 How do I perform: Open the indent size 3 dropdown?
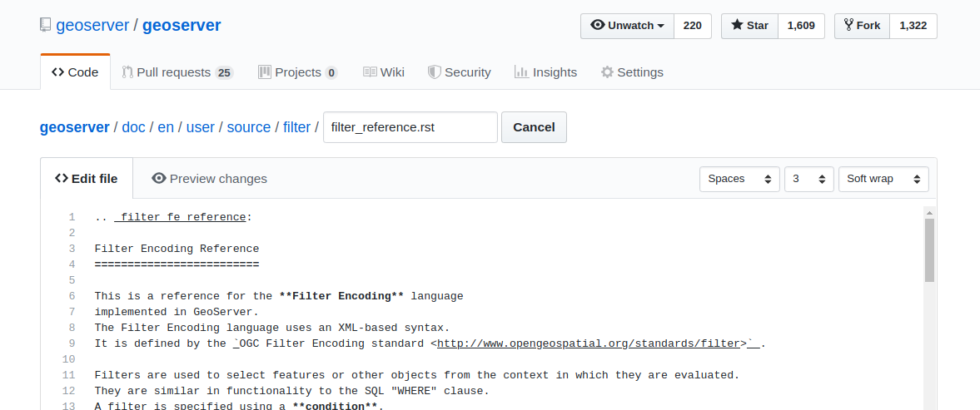click(x=809, y=179)
